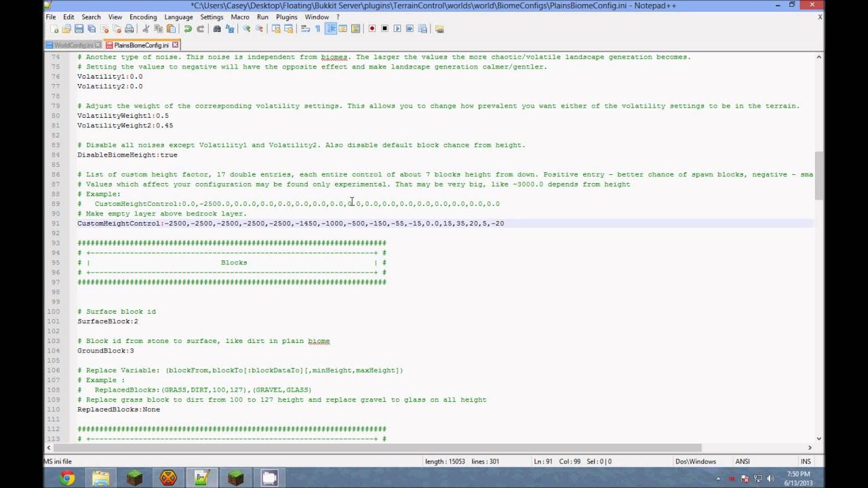
Task: Open the Window menu
Action: tap(317, 17)
